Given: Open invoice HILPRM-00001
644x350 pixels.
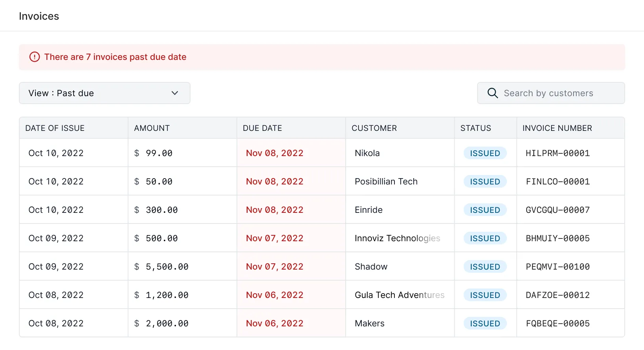Looking at the screenshot, I should [557, 153].
